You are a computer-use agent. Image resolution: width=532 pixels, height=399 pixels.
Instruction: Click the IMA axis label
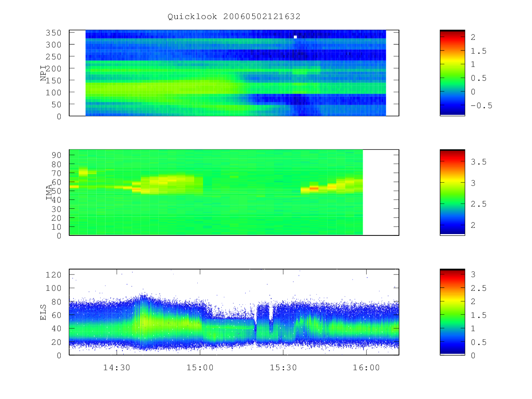point(49,192)
